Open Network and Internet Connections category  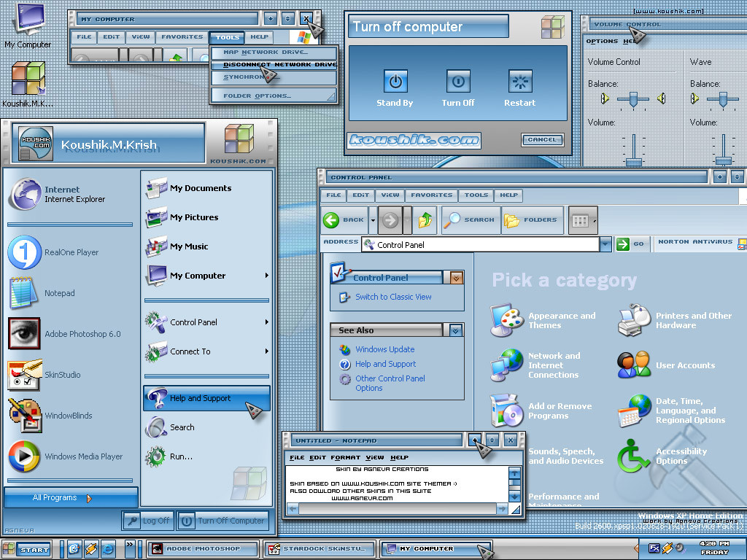(535, 365)
